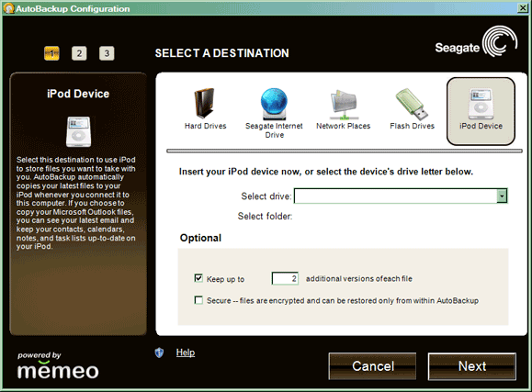This screenshot has height=392, width=532.
Task: Select the Network Places icon
Action: click(344, 105)
